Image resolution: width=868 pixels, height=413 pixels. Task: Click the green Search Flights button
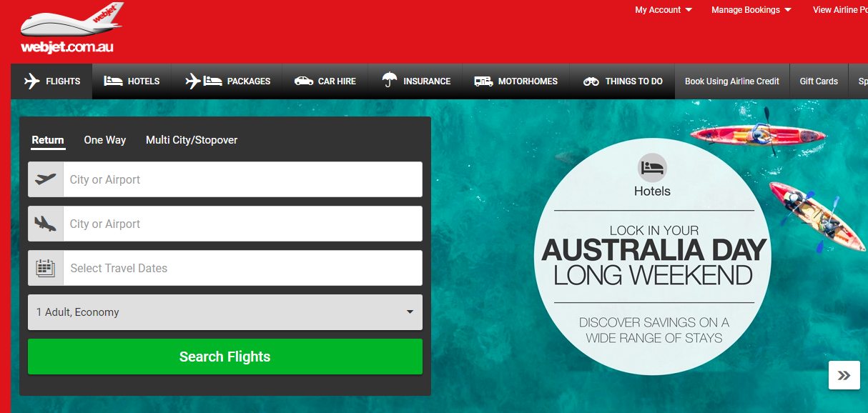point(225,357)
